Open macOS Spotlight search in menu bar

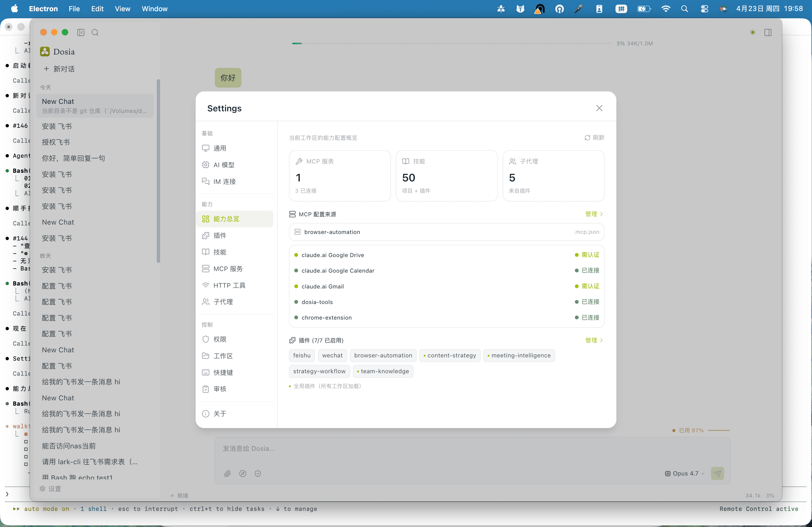[x=684, y=9]
